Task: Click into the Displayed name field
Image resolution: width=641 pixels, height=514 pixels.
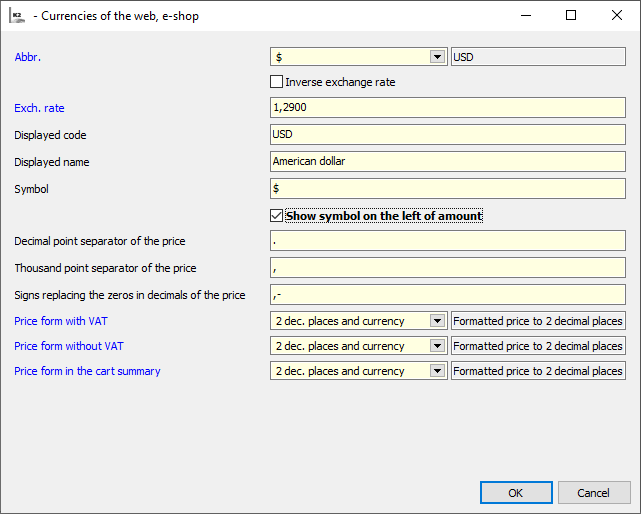Action: (x=447, y=161)
